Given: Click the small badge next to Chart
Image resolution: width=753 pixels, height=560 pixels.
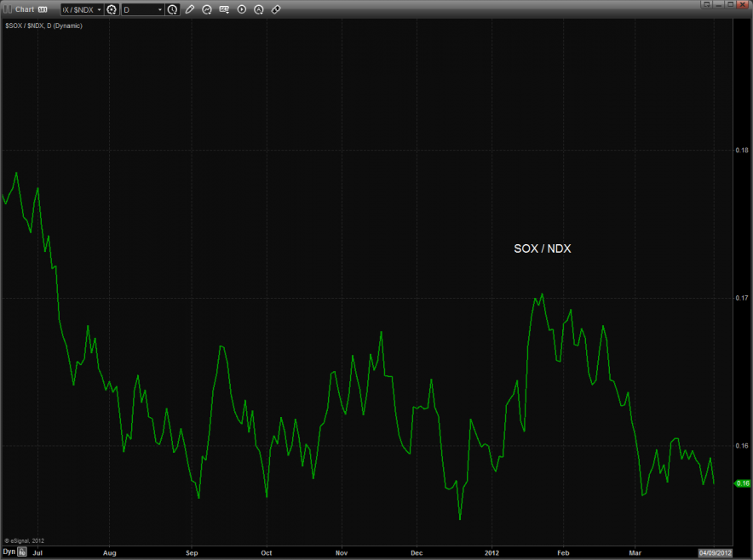Looking at the screenshot, I should (43, 9).
